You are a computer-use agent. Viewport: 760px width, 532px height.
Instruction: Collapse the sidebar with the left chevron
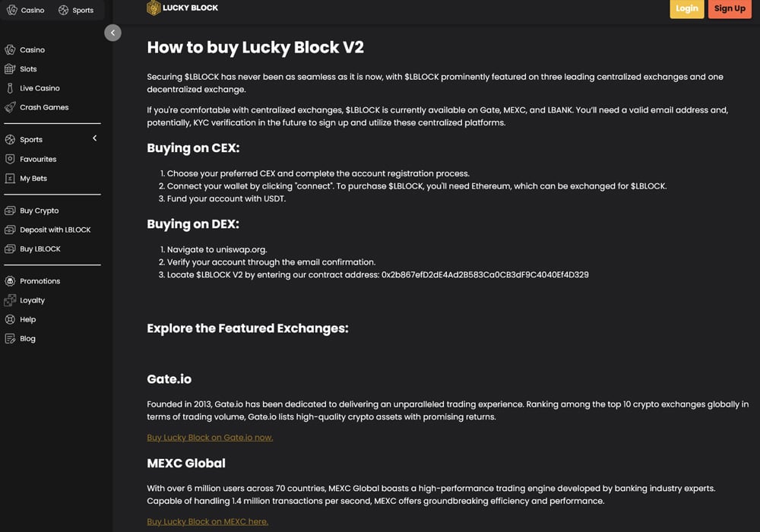pos(112,33)
